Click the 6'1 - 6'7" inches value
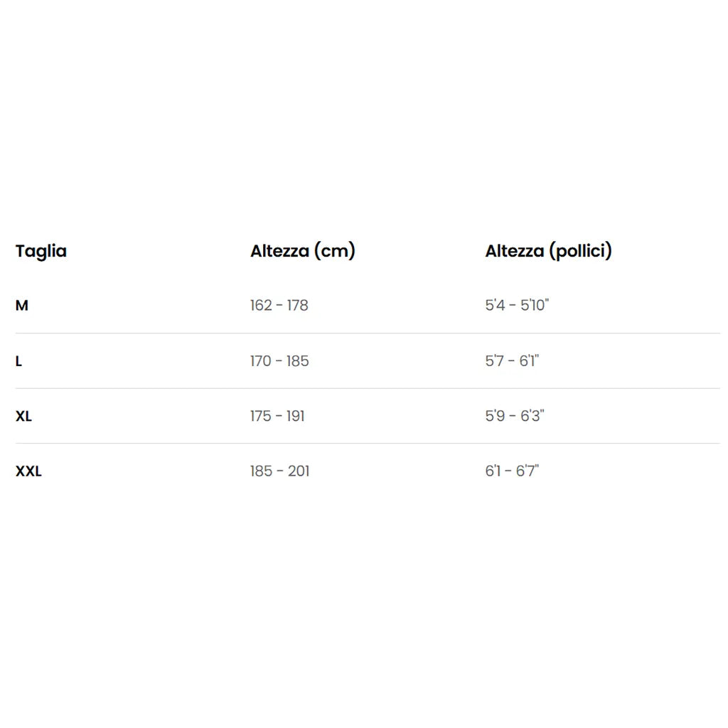Image resolution: width=728 pixels, height=728 pixels. (x=512, y=471)
